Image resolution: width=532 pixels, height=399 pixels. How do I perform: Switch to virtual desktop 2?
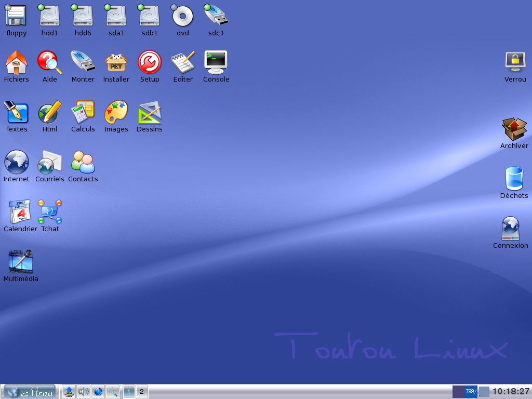[x=142, y=392]
